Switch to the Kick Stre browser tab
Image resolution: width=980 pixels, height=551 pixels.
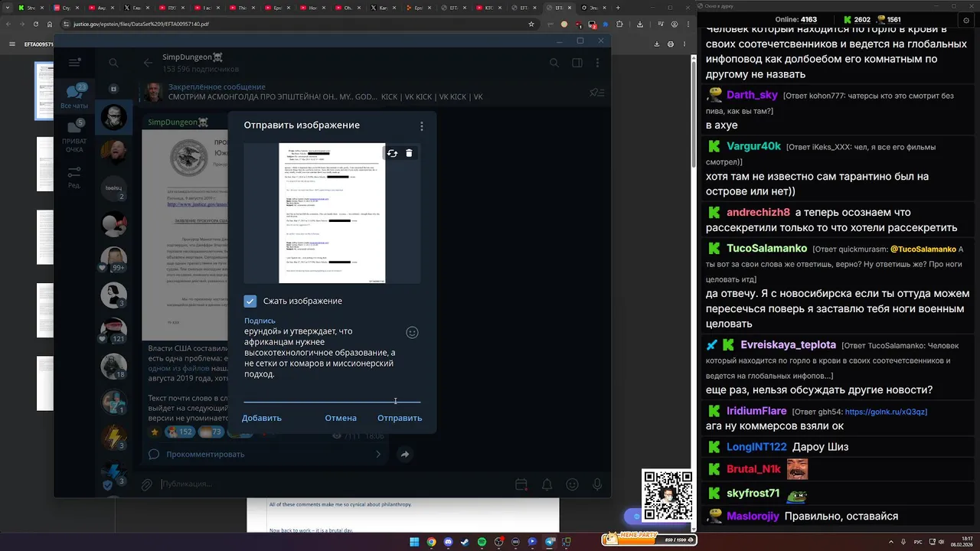[31, 8]
